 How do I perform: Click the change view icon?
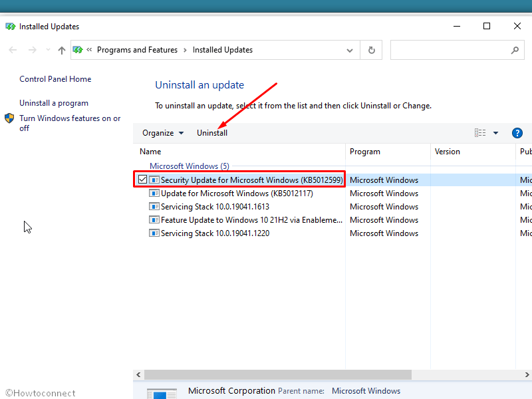click(479, 133)
